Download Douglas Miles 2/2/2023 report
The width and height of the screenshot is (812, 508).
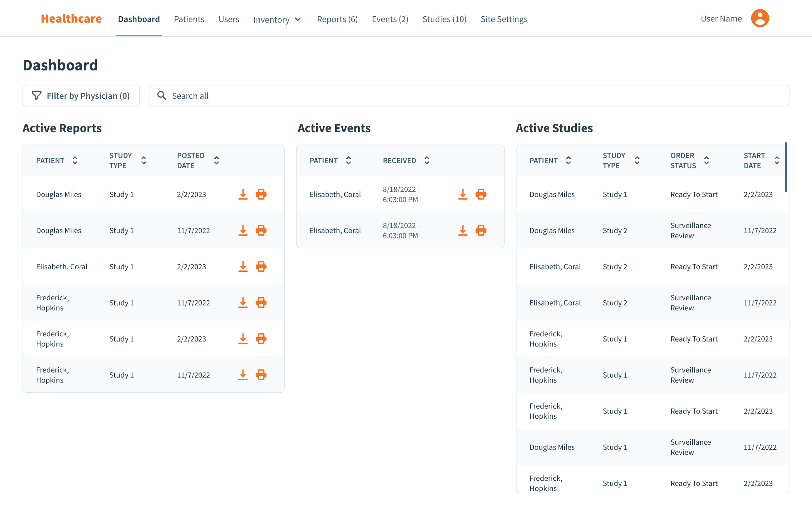coord(243,194)
